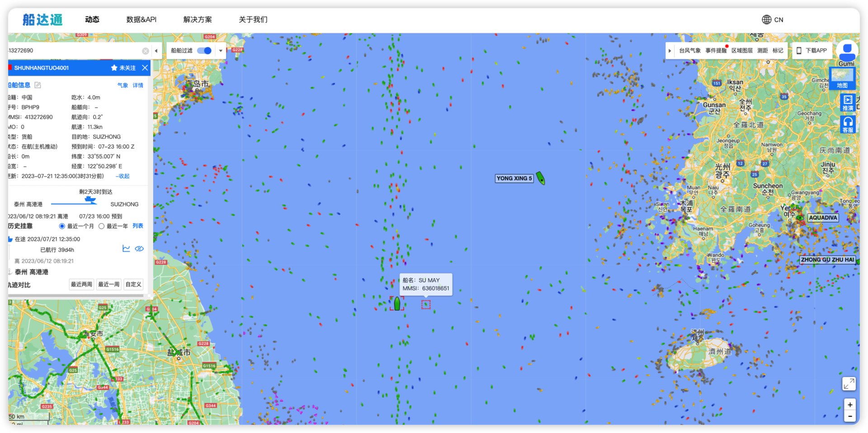Viewport: 868px width, 433px height.
Task: Click the 最近两周 track button
Action: (x=81, y=284)
